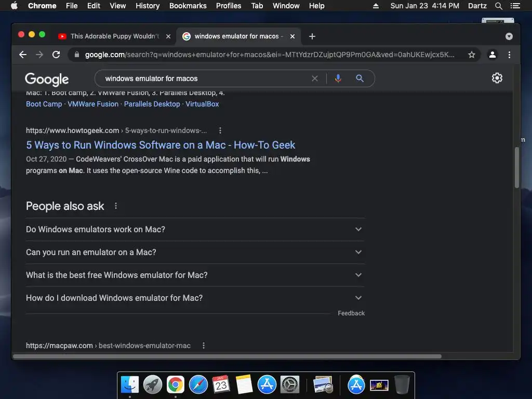Viewport: 532px width, 399px height.
Task: Click the Dartz user name in menu bar
Action: coord(477,6)
